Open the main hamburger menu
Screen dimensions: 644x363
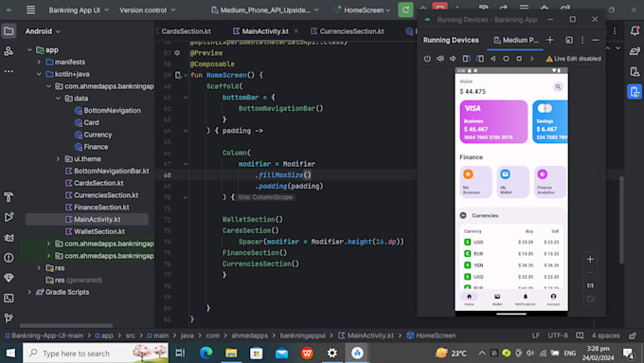point(31,9)
